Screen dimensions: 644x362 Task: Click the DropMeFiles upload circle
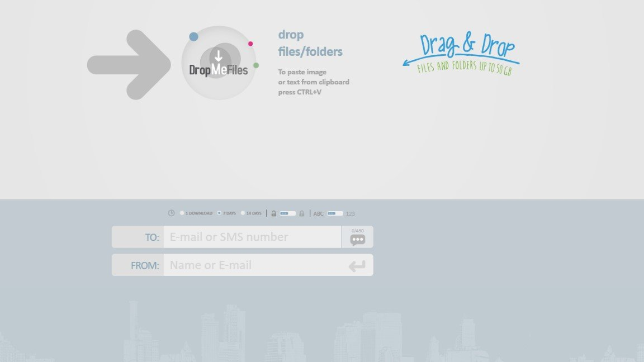pyautogui.click(x=219, y=63)
